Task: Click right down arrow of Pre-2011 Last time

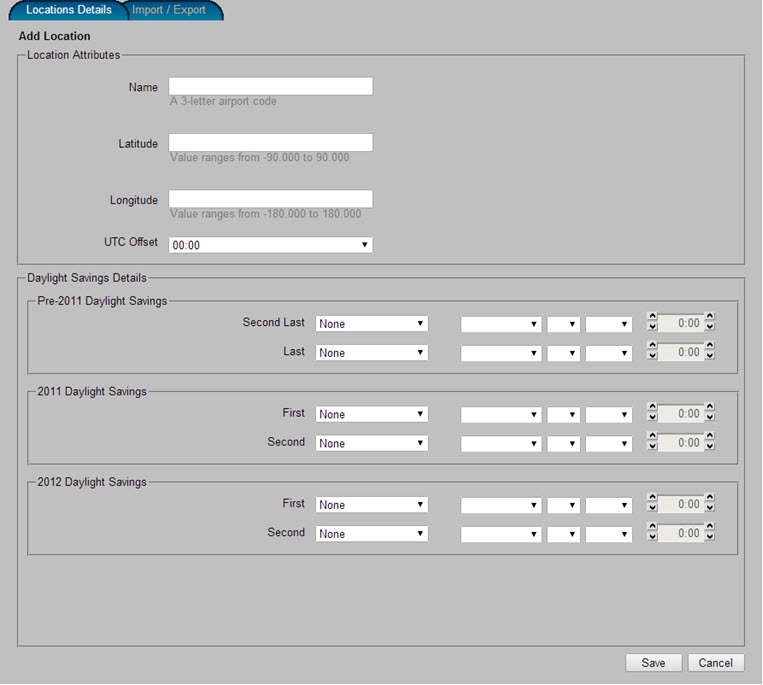Action: coord(710,356)
